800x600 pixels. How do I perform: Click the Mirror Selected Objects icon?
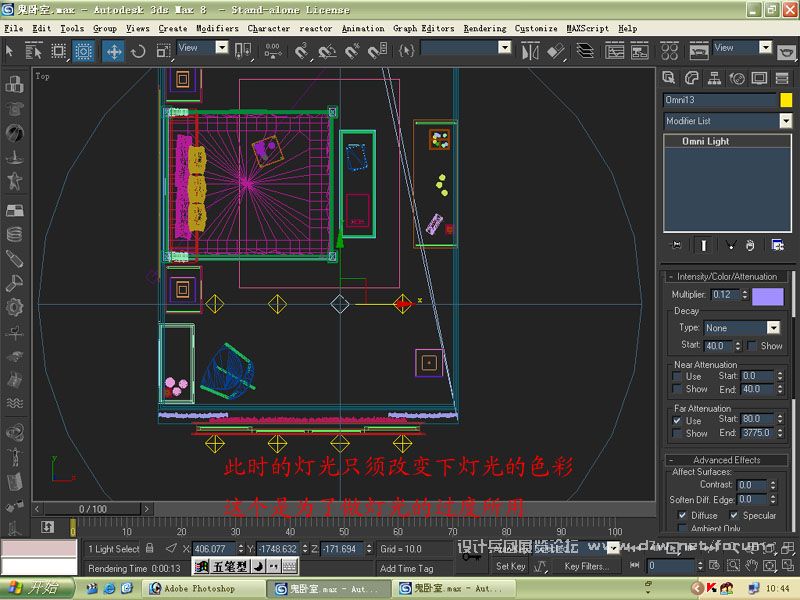(530, 51)
